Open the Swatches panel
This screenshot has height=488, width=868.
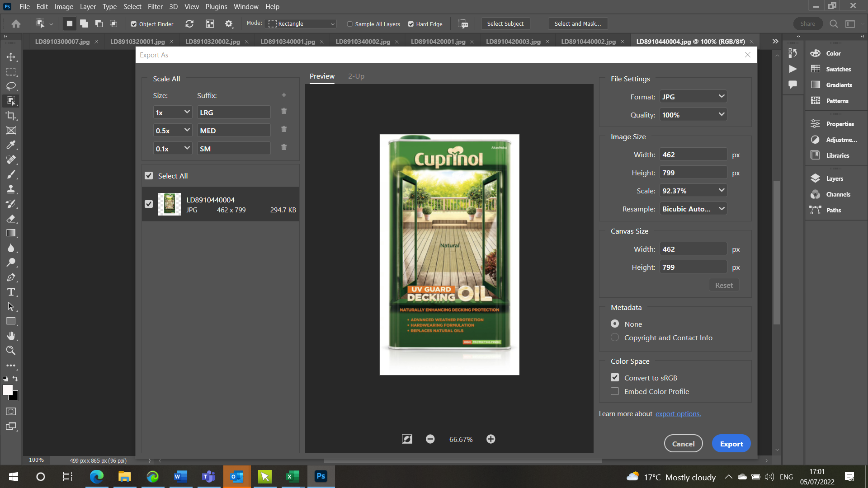(836, 69)
